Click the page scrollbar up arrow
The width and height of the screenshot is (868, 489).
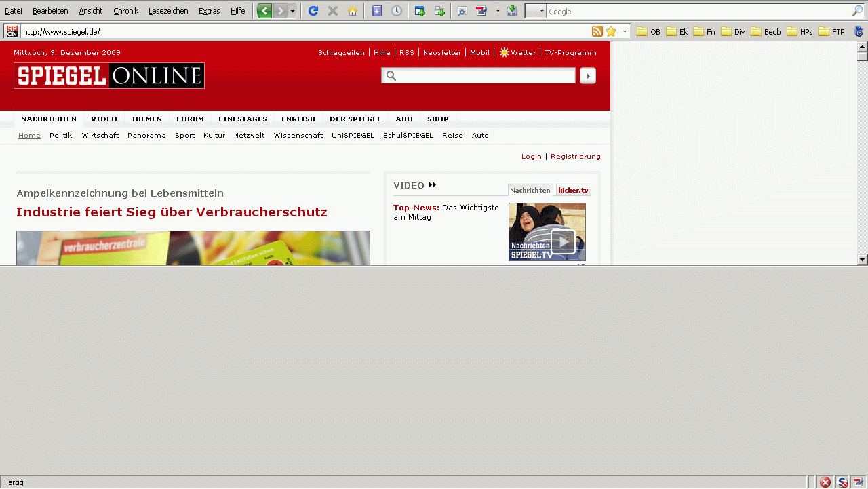[863, 47]
